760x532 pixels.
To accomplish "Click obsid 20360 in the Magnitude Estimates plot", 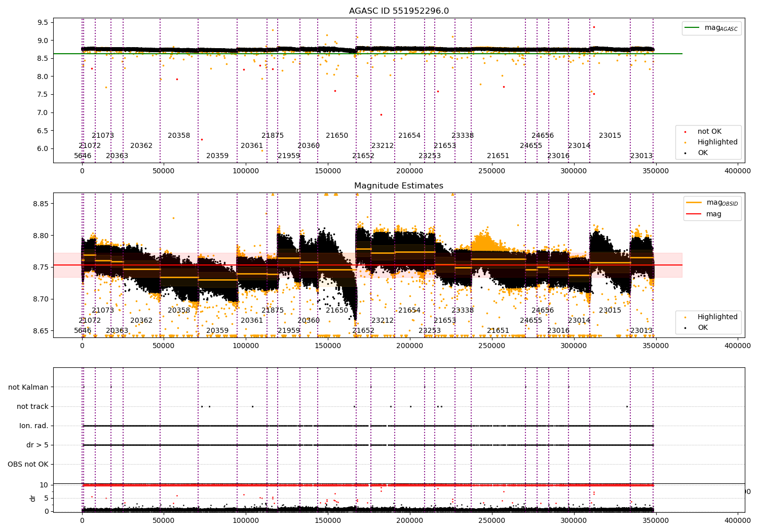I will coord(309,320).
